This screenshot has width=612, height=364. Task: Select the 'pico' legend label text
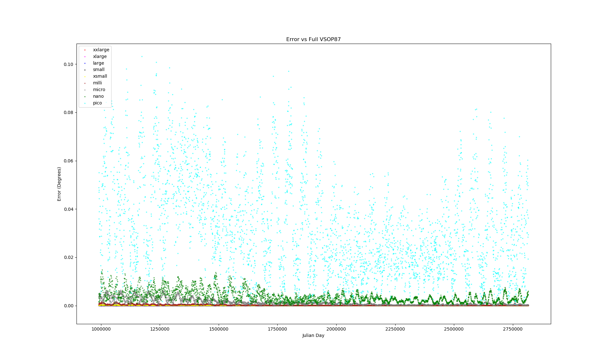coord(97,103)
